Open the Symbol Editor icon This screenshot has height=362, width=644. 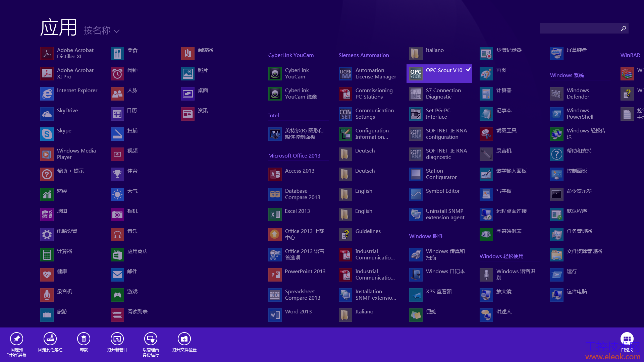click(x=416, y=194)
